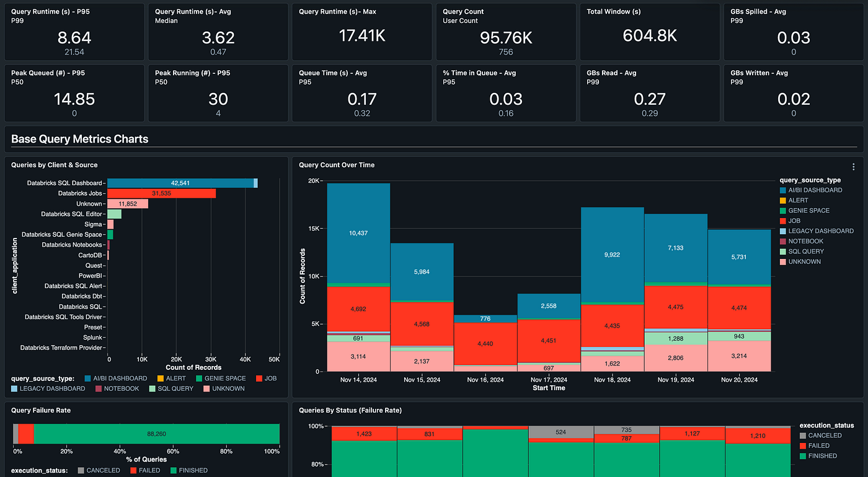This screenshot has width=868, height=477.
Task: Click the Queries by Client & Source chart title
Action: pyautogui.click(x=54, y=165)
